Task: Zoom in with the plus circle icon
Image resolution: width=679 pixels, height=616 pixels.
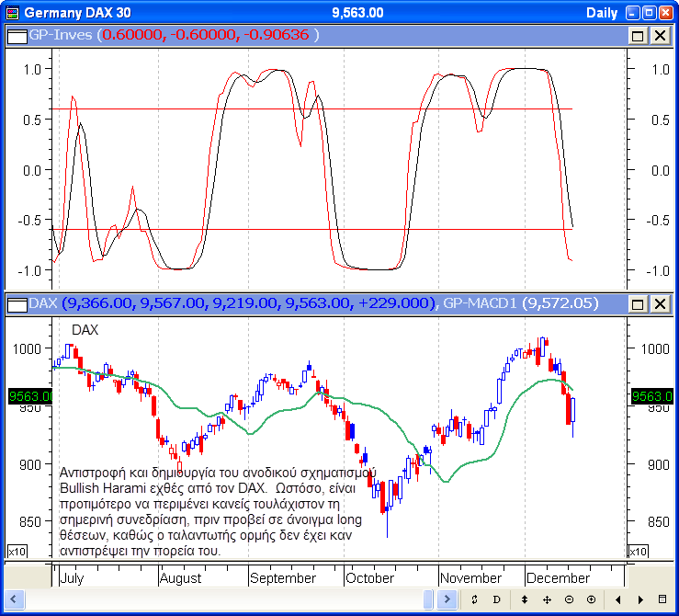Action: [x=590, y=599]
